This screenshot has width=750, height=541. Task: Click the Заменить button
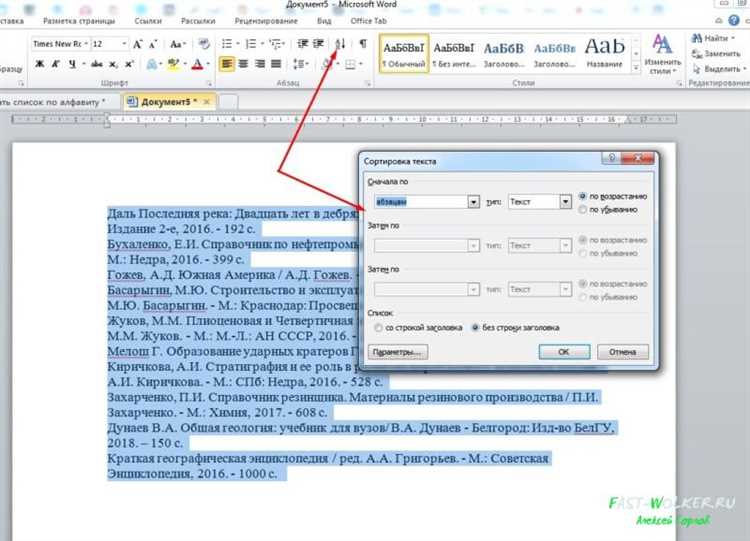tap(716, 54)
